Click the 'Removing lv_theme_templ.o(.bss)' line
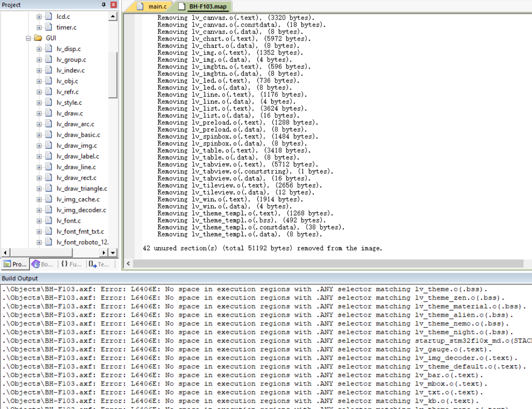 tap(242, 220)
